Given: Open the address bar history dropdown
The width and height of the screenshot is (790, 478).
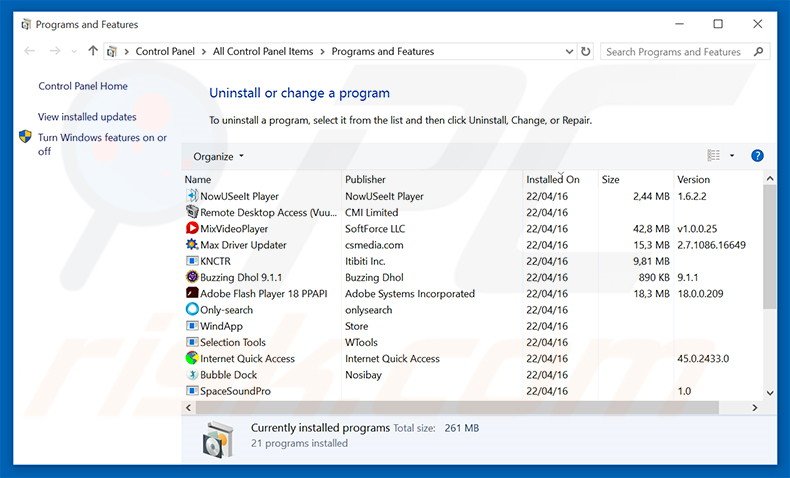Looking at the screenshot, I should [x=569, y=51].
